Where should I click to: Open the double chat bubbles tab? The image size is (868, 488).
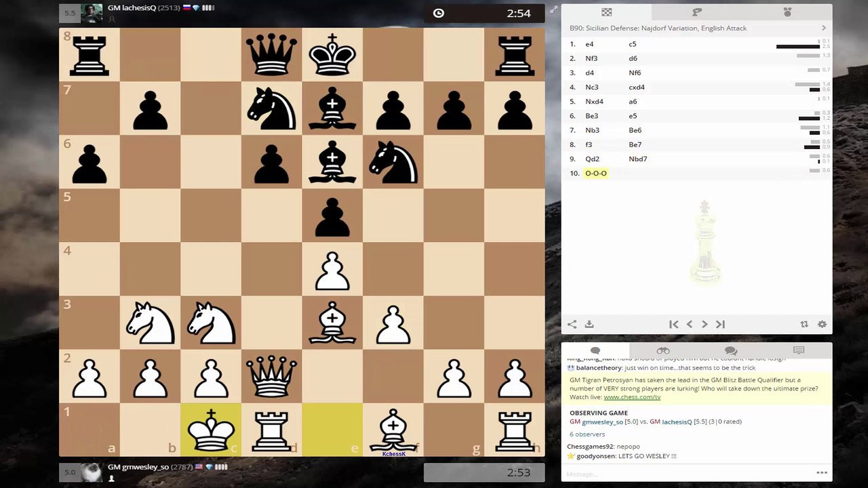tap(730, 350)
